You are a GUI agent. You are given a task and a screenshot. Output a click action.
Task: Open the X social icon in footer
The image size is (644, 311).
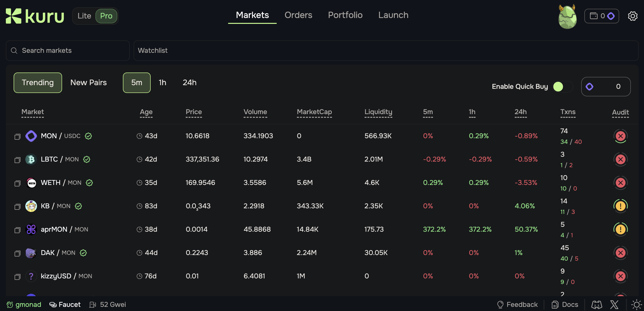click(614, 304)
